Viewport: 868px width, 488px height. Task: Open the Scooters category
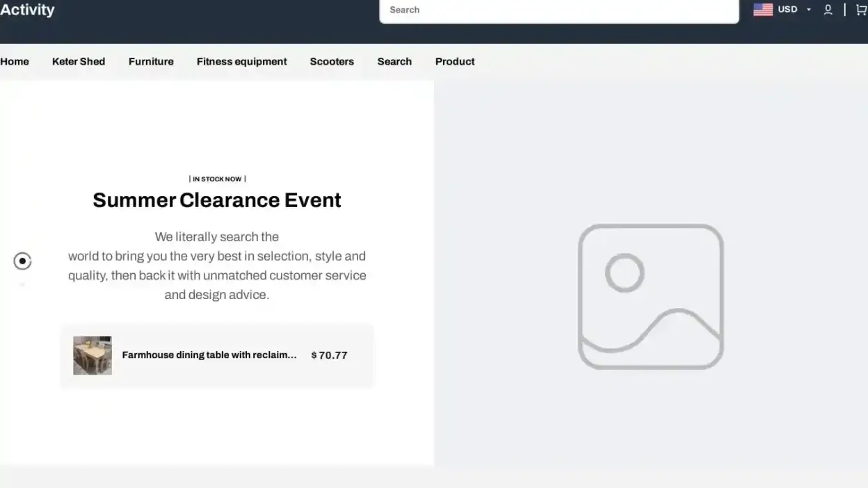point(332,61)
